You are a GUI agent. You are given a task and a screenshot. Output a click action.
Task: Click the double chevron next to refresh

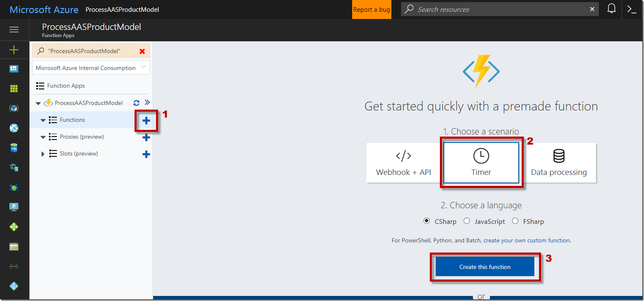[x=147, y=102]
